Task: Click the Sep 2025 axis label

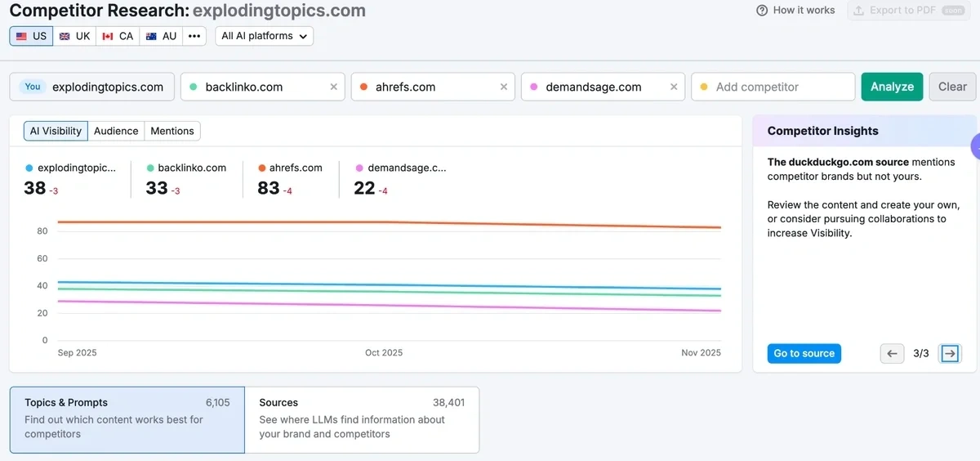Action: click(78, 353)
